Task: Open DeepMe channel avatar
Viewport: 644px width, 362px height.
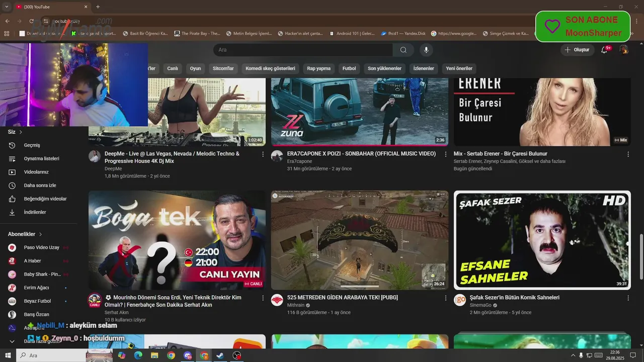Action: [95, 156]
